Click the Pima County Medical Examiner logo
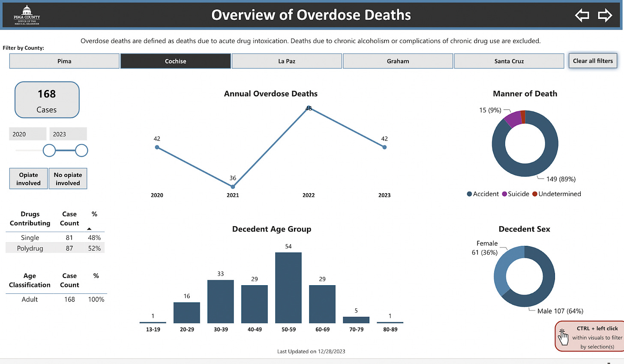This screenshot has width=624, height=364. click(27, 15)
